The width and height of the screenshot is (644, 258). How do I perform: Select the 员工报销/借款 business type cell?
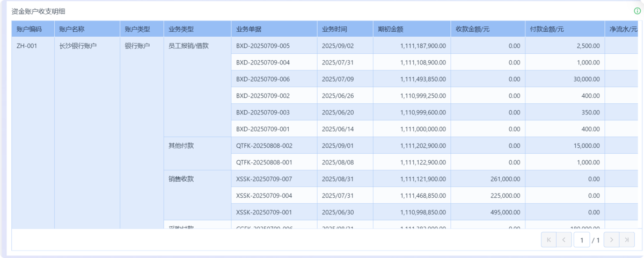(188, 46)
